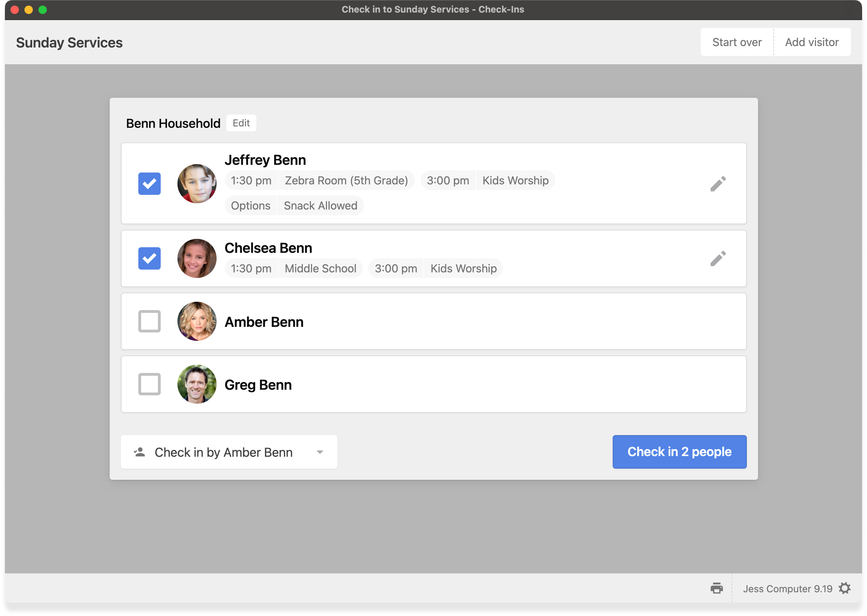
Task: Click the Options tag under Jeffrey Benn
Action: pos(250,205)
